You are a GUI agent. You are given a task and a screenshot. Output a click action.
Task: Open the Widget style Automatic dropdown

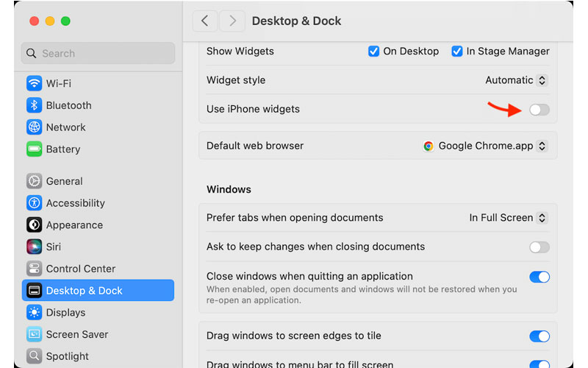pos(517,80)
